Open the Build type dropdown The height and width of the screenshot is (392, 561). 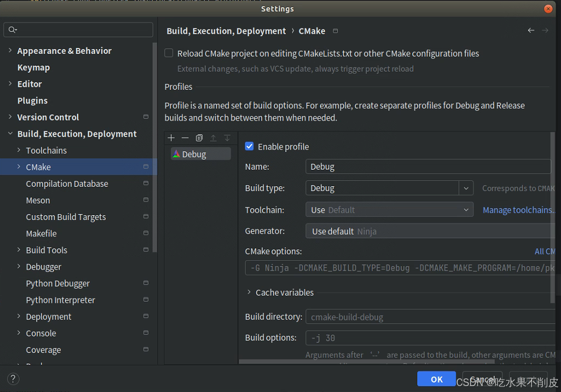point(466,188)
